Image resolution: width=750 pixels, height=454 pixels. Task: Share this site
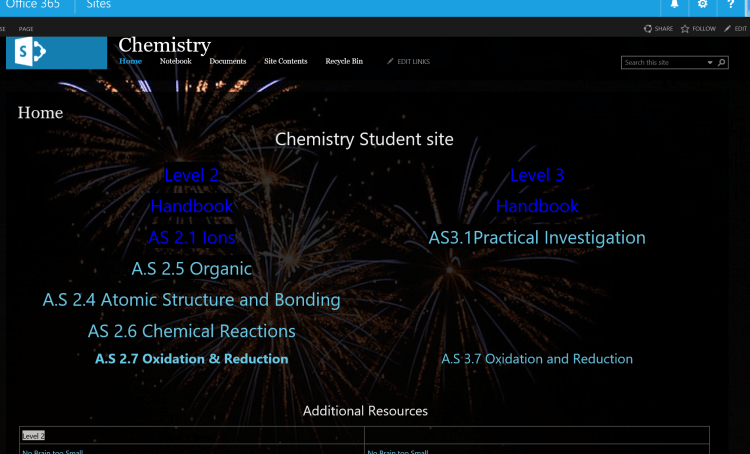(x=658, y=29)
